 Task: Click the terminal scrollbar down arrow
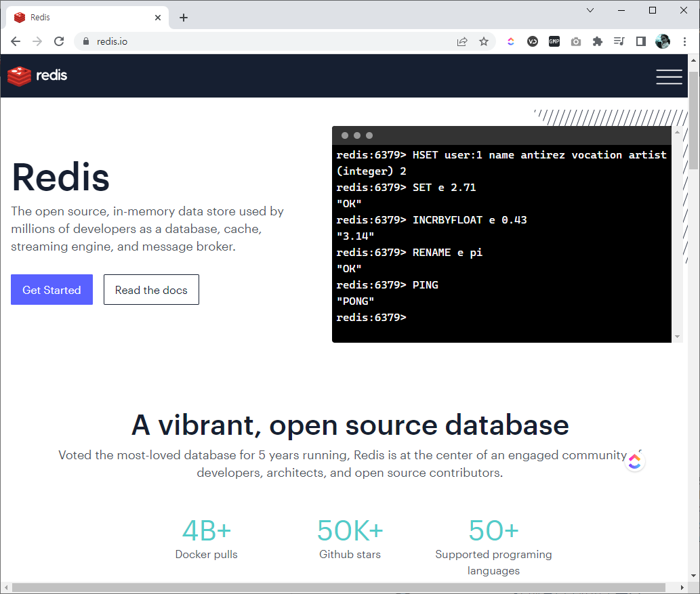tap(677, 337)
